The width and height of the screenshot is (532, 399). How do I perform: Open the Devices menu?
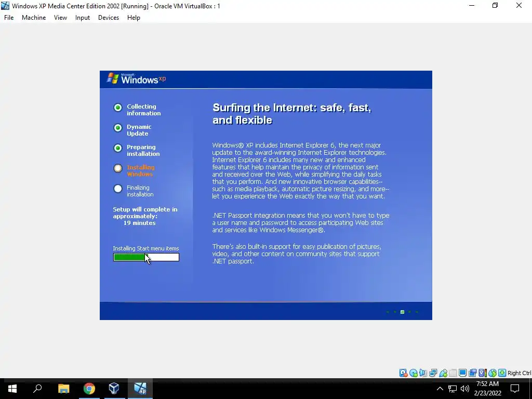coord(109,18)
